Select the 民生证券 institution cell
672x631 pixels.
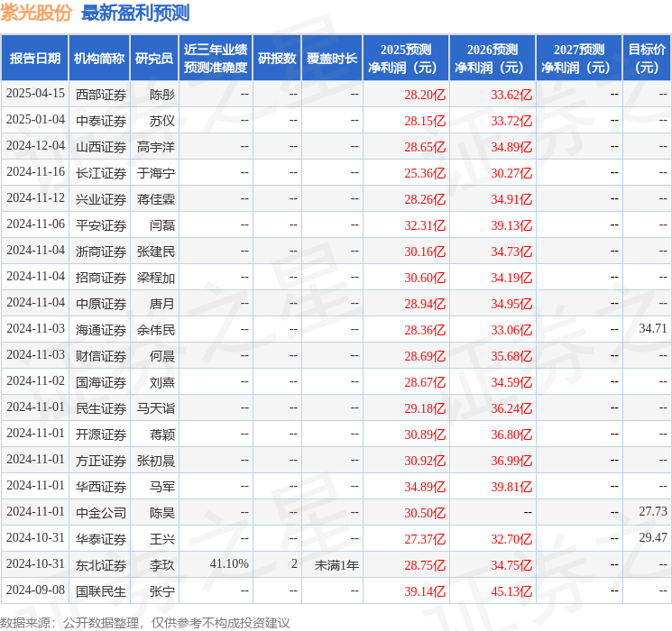tap(101, 408)
